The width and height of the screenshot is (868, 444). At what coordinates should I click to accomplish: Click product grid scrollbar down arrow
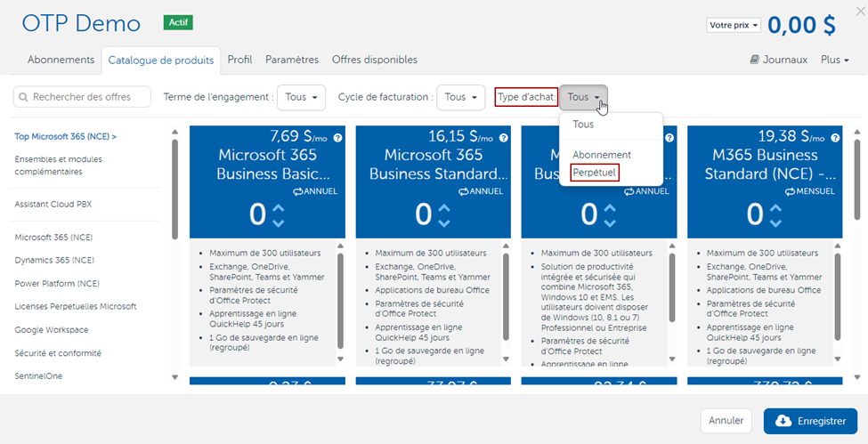[x=857, y=377]
